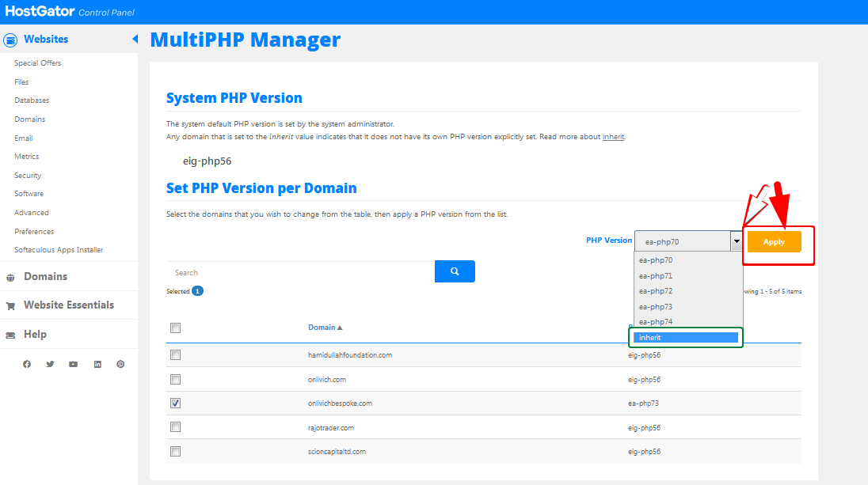Open the Website Essentials section

click(69, 305)
